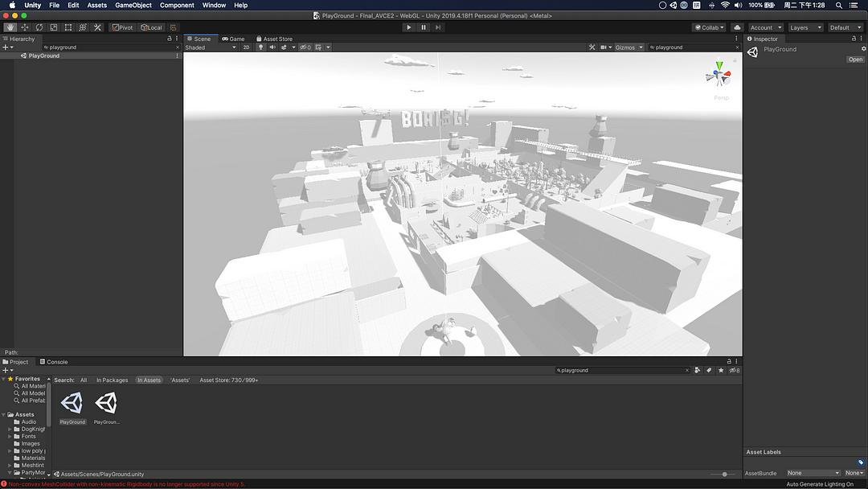This screenshot has height=489, width=868.
Task: Save search to Favorites star
Action: [x=721, y=370]
